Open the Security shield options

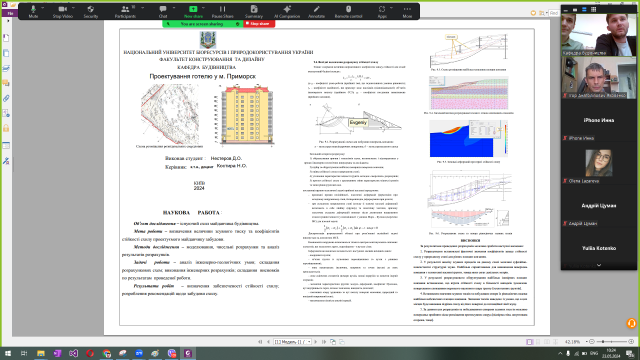[x=91, y=11]
